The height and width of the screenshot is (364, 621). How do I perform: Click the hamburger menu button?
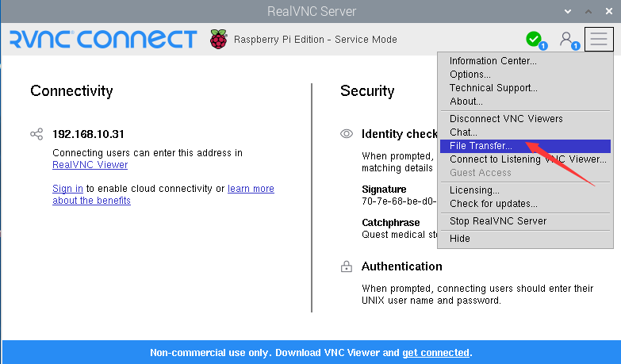point(599,39)
